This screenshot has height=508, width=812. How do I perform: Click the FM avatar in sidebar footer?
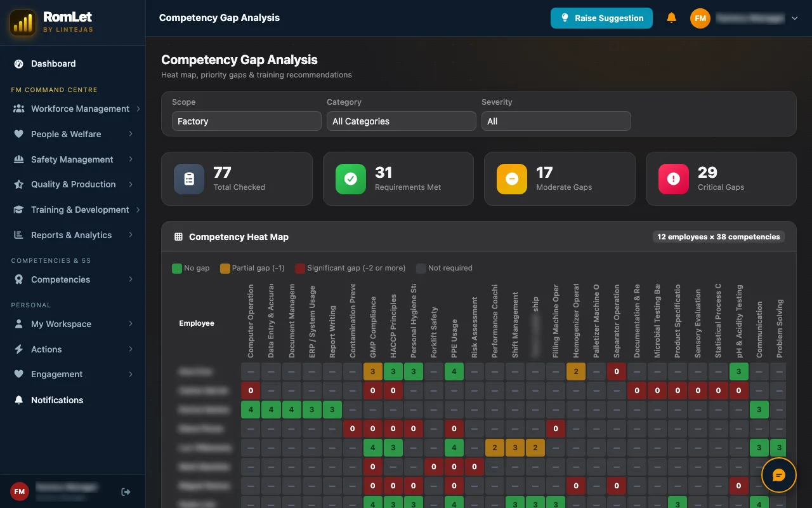coord(20,491)
